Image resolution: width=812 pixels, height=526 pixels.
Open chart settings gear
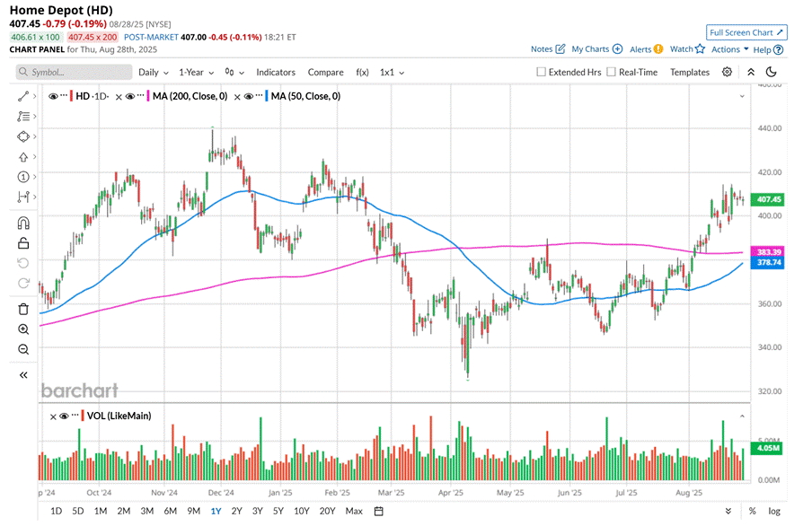pos(727,72)
